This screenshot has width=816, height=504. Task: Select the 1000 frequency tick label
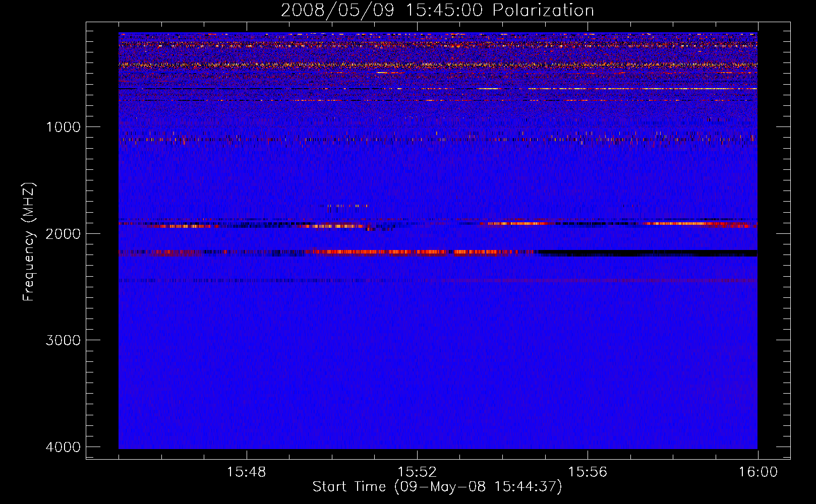click(x=63, y=127)
